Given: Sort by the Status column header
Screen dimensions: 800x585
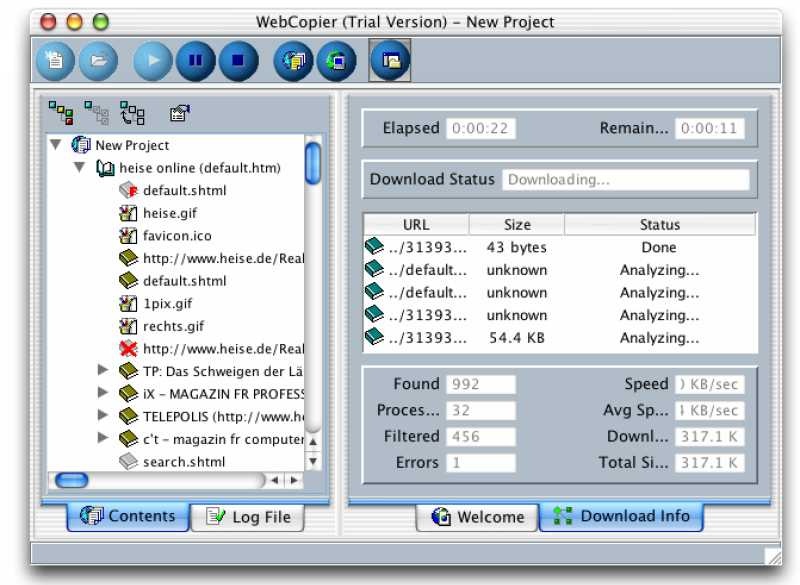Looking at the screenshot, I should [660, 224].
